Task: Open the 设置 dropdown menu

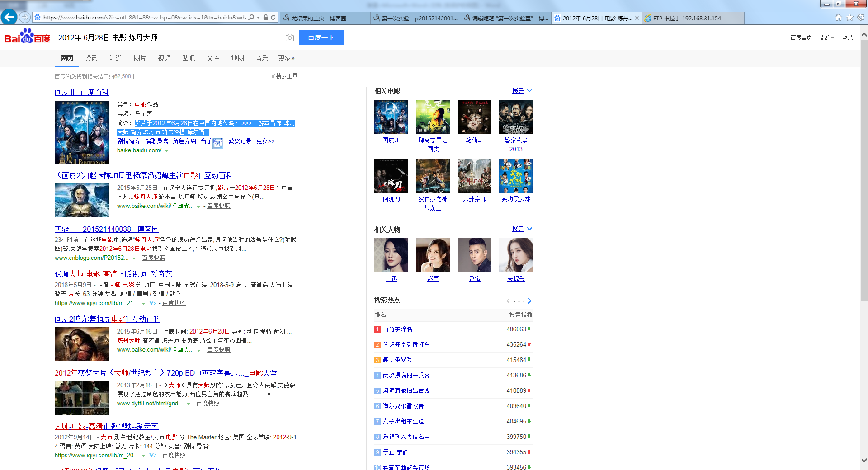Action: point(826,38)
